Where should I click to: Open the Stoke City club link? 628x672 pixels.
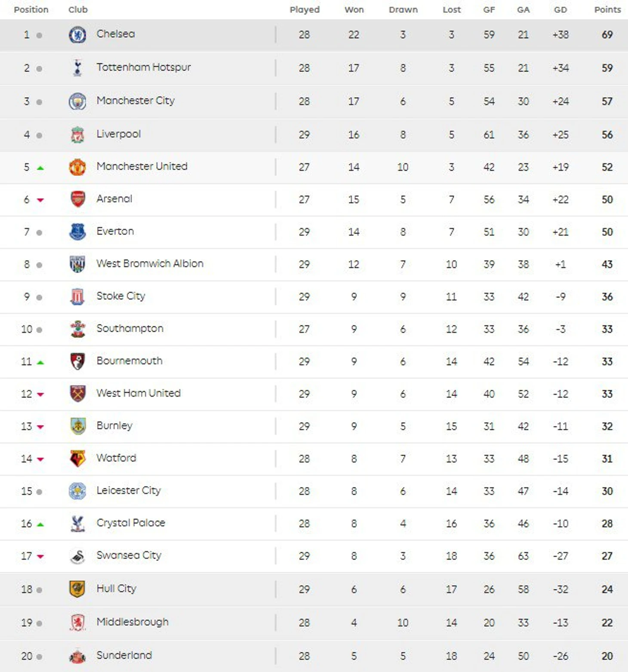click(121, 296)
